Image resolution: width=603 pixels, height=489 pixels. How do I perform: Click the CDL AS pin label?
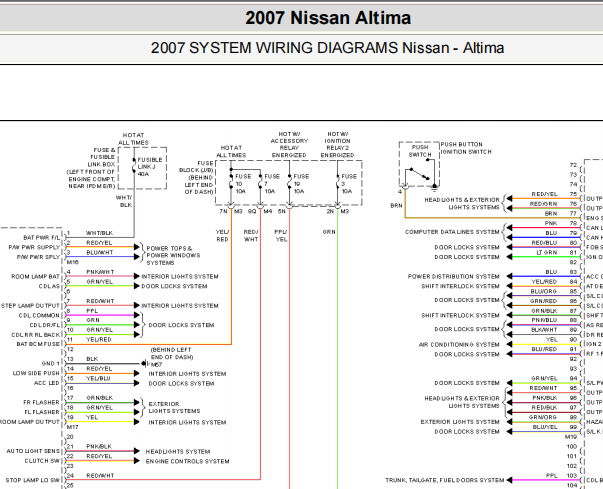pos(49,286)
